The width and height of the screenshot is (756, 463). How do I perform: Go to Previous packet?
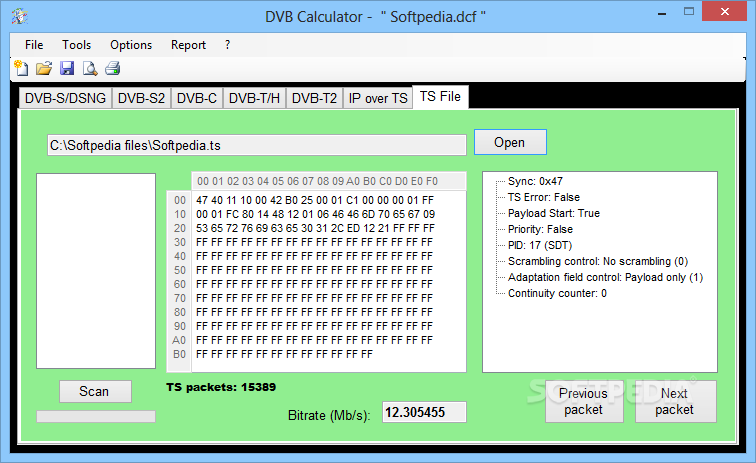pos(584,401)
